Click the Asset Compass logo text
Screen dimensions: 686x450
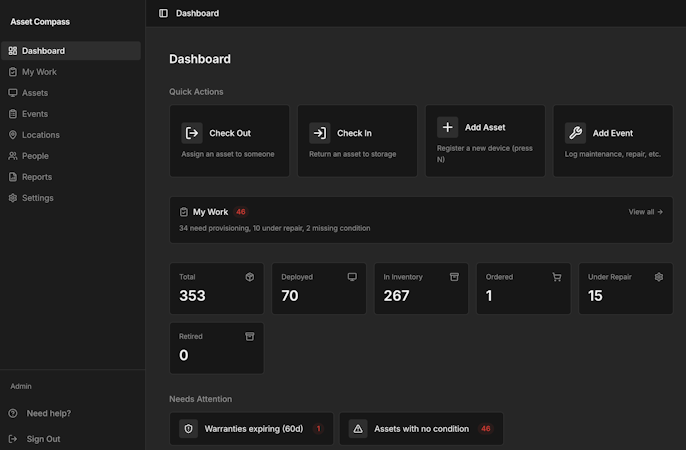pos(40,22)
